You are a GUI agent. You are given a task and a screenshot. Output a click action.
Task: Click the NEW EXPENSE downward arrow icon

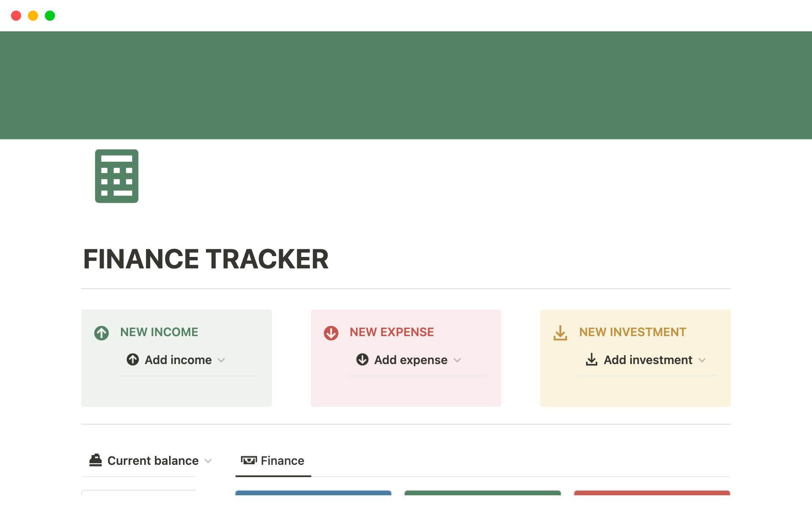click(x=332, y=332)
